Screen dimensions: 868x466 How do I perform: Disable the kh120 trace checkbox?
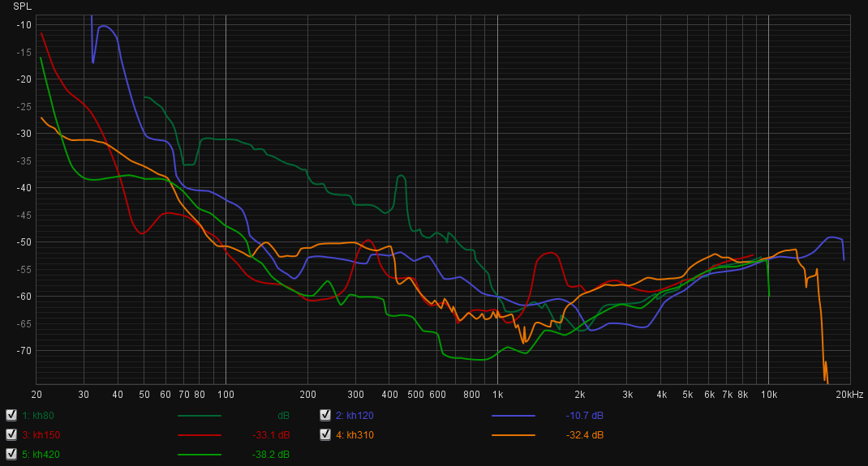326,415
